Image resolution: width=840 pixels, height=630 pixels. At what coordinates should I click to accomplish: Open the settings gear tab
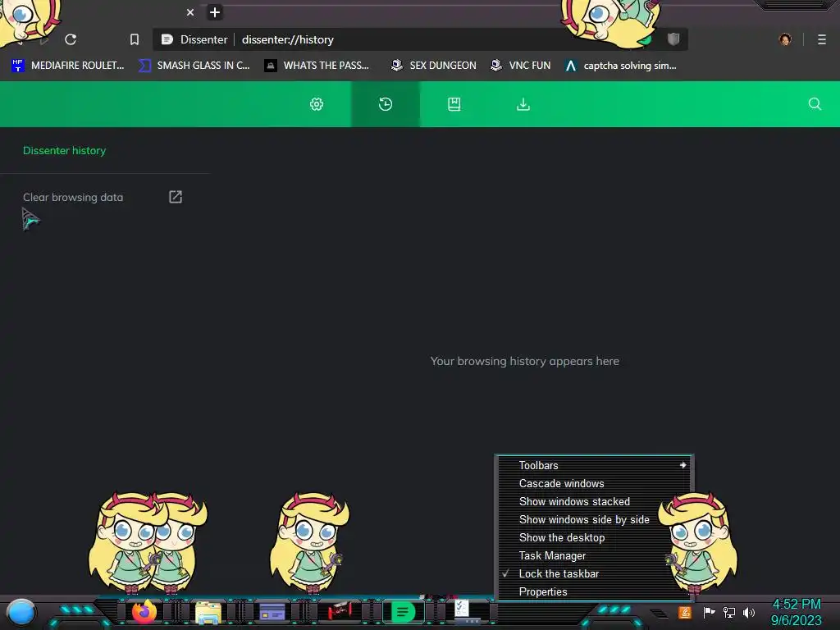click(317, 104)
